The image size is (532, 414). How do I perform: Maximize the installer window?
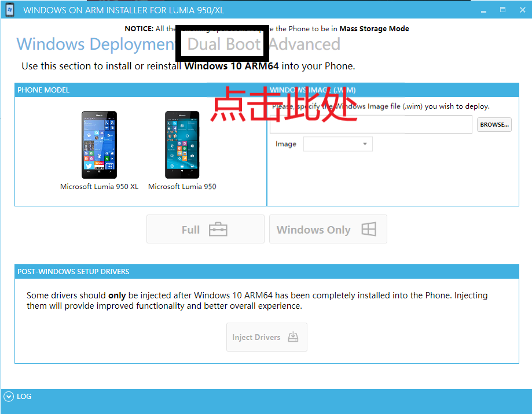tap(502, 10)
